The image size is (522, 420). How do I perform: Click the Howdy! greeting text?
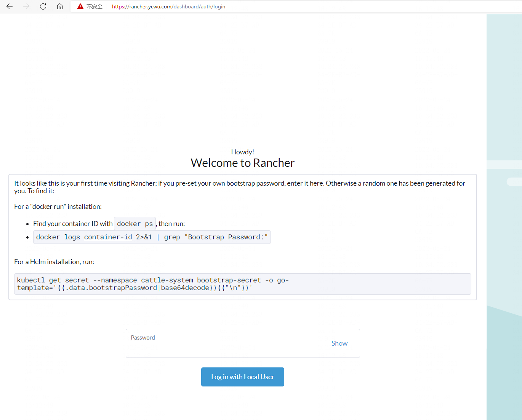pos(242,152)
